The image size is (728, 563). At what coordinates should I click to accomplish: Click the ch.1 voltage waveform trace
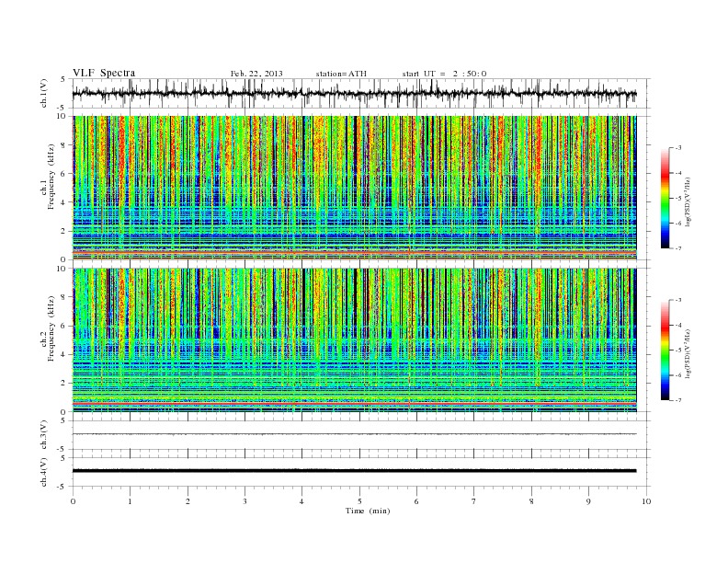pyautogui.click(x=354, y=94)
